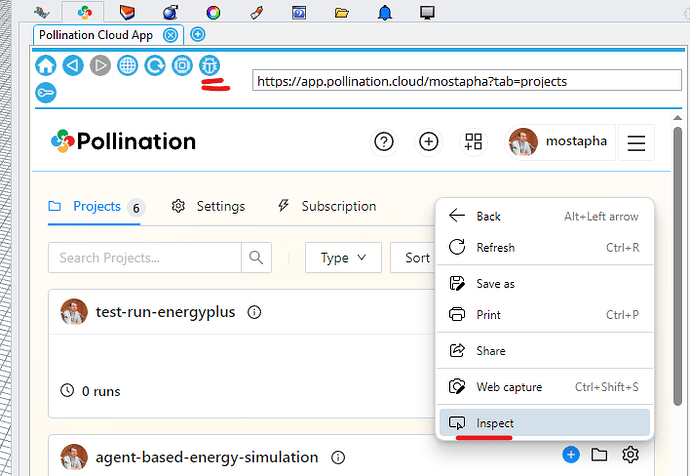Open settings gear on agent-based-energy-simulation
The width and height of the screenshot is (690, 476).
point(631,454)
